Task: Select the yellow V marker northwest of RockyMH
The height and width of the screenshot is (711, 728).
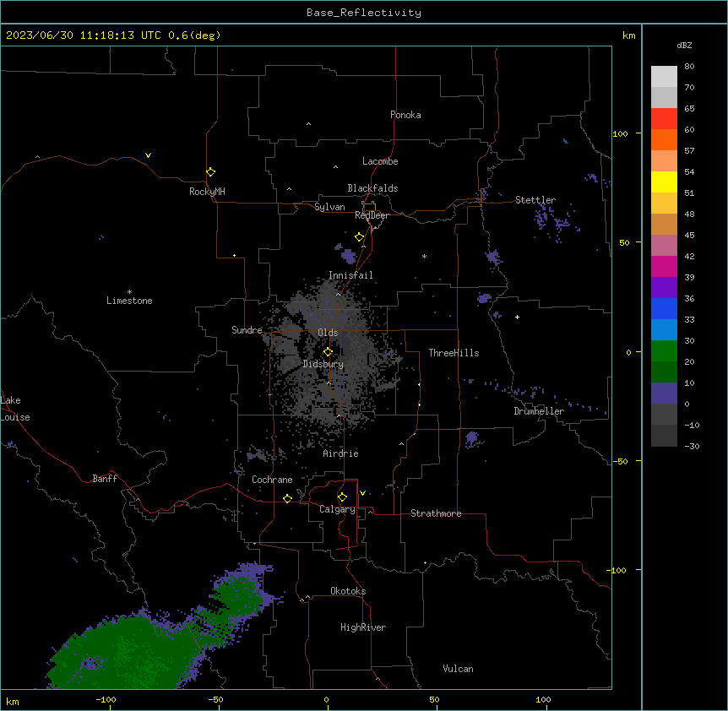Action: (148, 155)
